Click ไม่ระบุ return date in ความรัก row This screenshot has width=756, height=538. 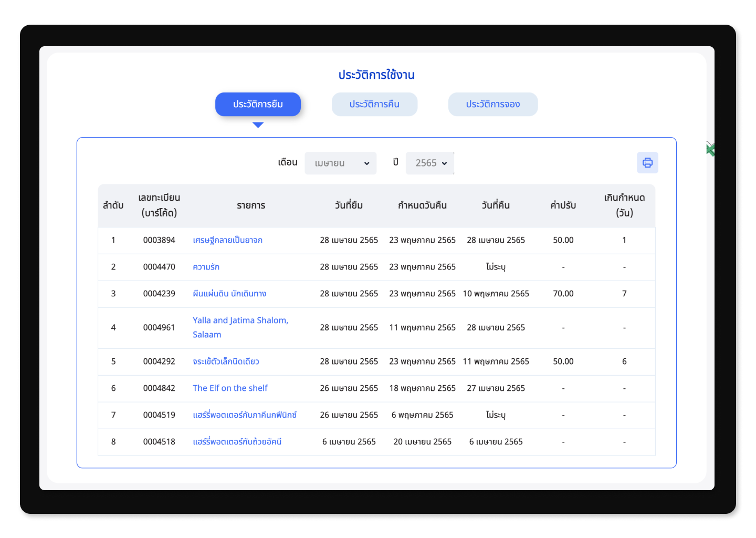[x=496, y=267]
